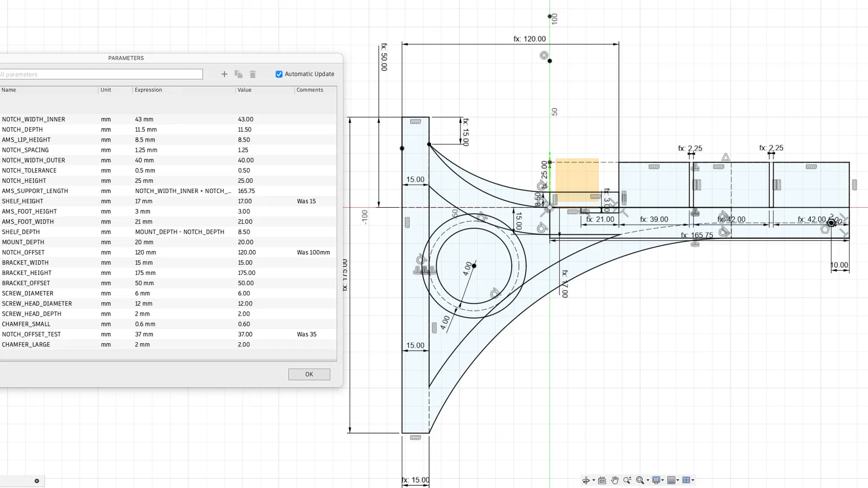This screenshot has height=488, width=868.
Task: Add a new parameter with plus icon
Action: point(224,74)
